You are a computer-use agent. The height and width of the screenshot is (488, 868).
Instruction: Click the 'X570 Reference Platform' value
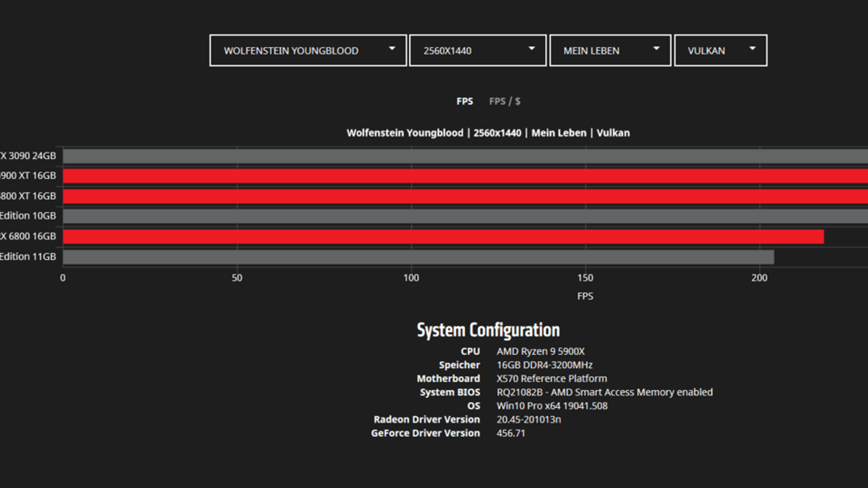click(x=552, y=378)
